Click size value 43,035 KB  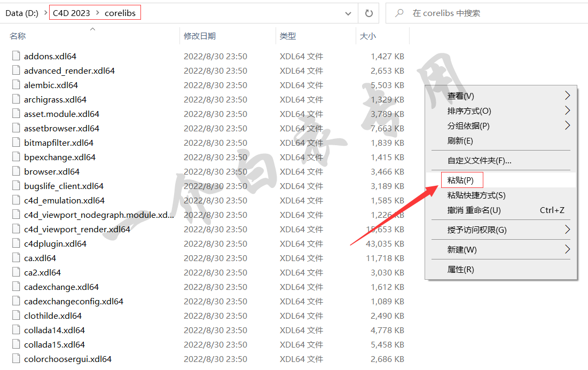[x=385, y=243]
